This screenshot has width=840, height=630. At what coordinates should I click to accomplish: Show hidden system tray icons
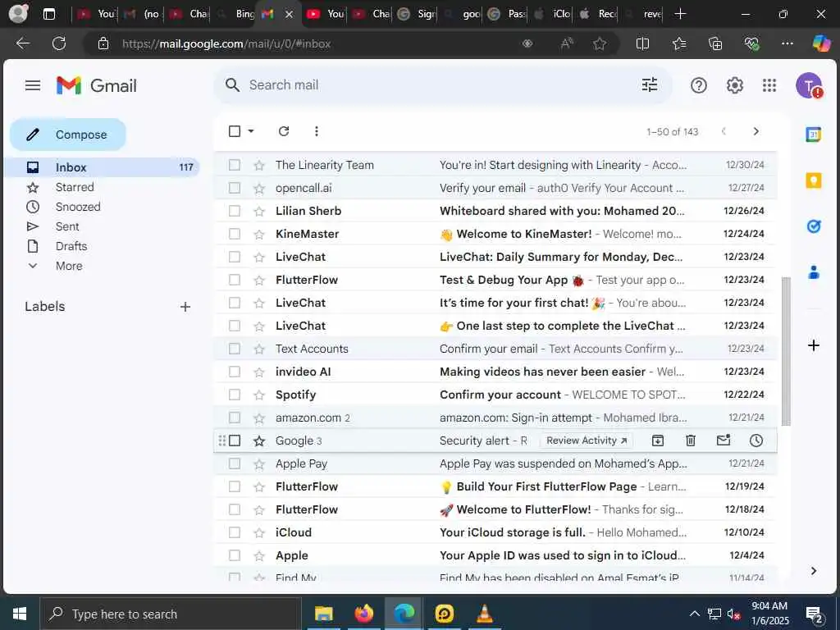[x=694, y=614]
